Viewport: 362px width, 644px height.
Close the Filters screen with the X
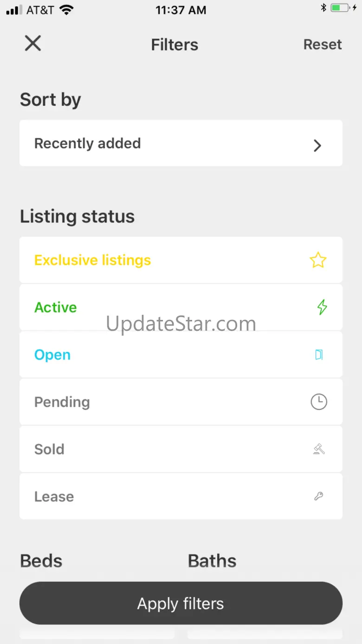tap(33, 44)
